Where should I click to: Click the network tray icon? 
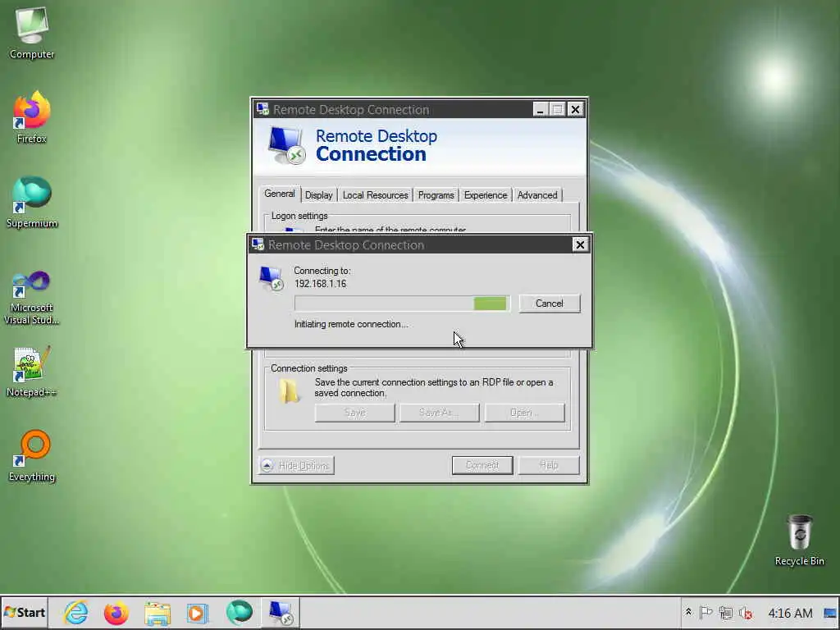click(726, 612)
